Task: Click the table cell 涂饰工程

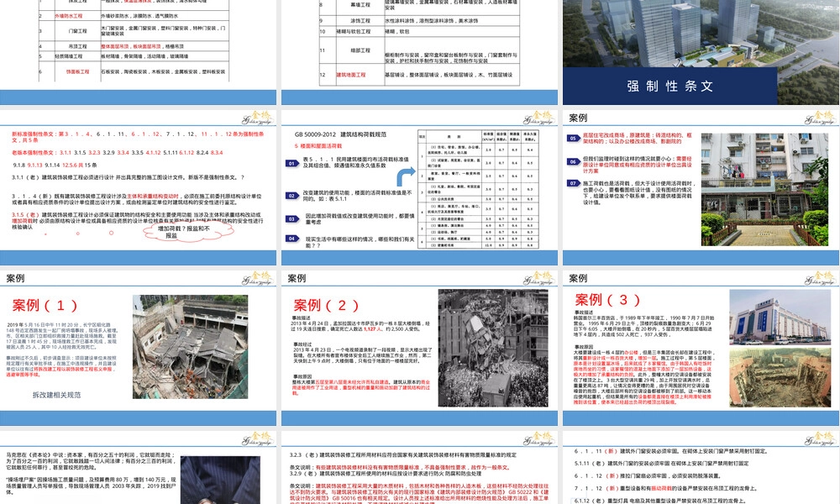Action: pos(360,21)
